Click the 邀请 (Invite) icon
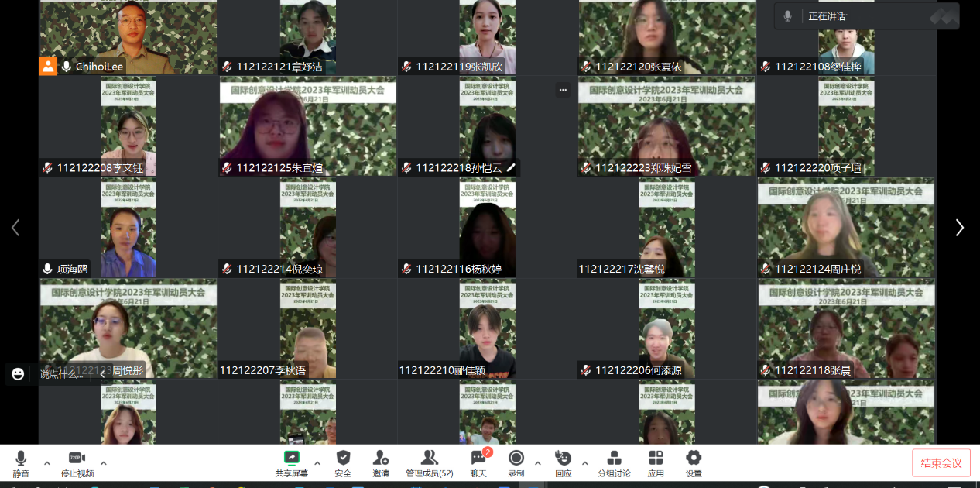Image resolution: width=980 pixels, height=488 pixels. pyautogui.click(x=380, y=462)
